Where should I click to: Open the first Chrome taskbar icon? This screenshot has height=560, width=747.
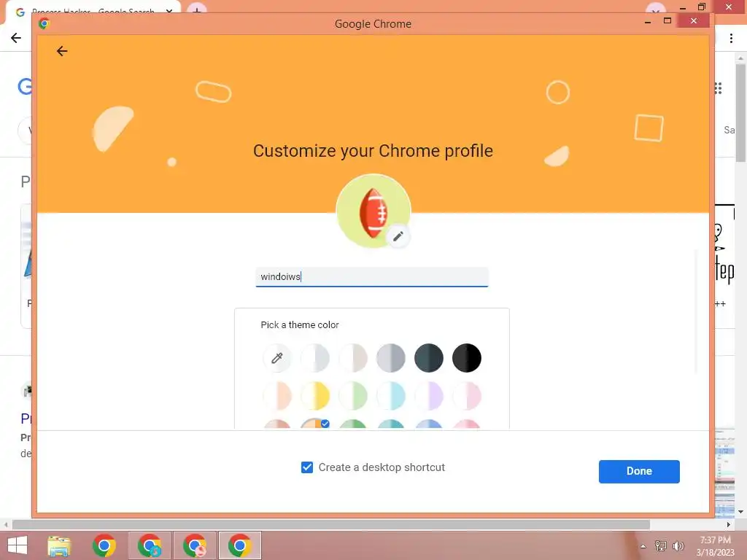pyautogui.click(x=104, y=545)
